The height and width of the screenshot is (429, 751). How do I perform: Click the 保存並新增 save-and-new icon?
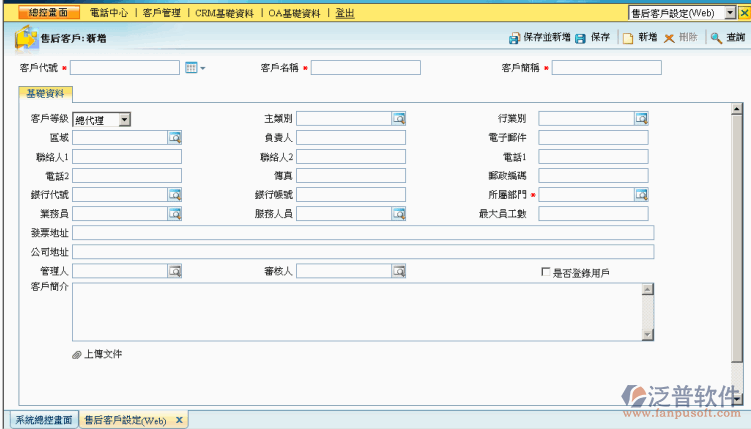514,38
